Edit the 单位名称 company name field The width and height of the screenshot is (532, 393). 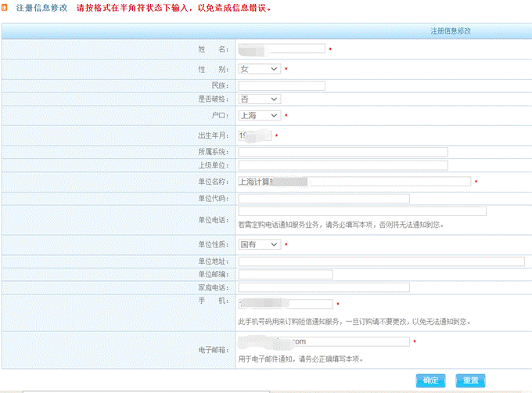point(354,182)
